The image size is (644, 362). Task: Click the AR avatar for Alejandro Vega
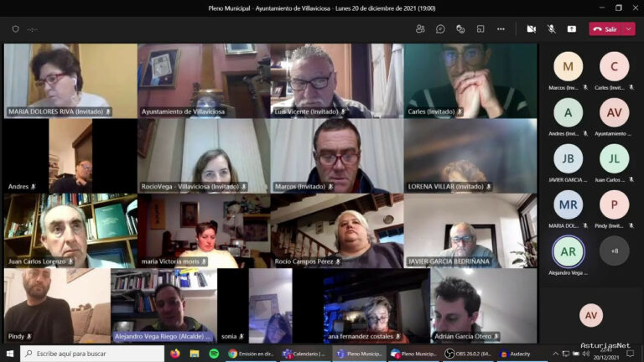568,251
